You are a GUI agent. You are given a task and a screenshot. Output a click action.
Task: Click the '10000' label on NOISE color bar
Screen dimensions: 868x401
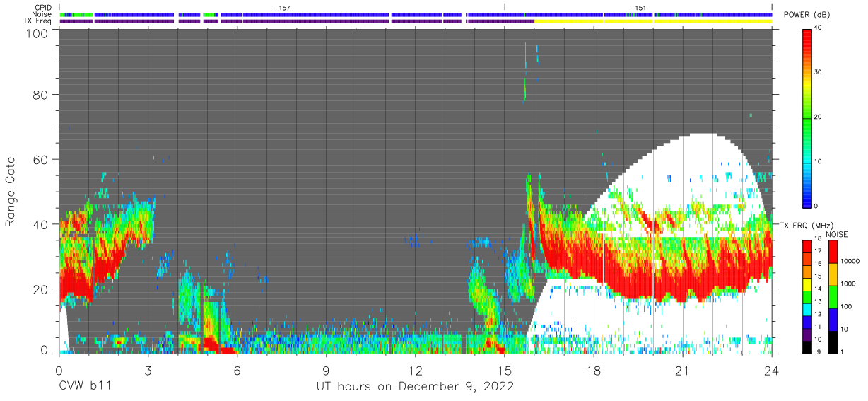click(x=851, y=262)
